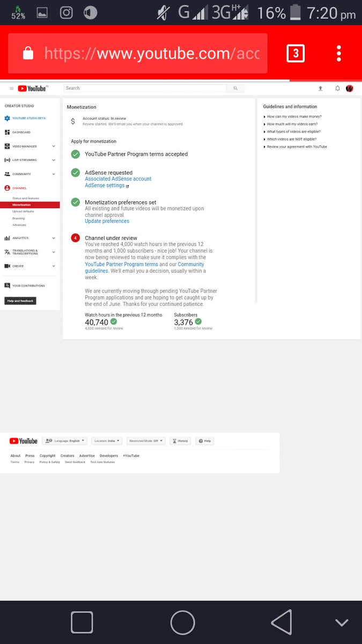Open the notifications bell
Image resolution: width=362 pixels, height=644 pixels.
click(337, 89)
